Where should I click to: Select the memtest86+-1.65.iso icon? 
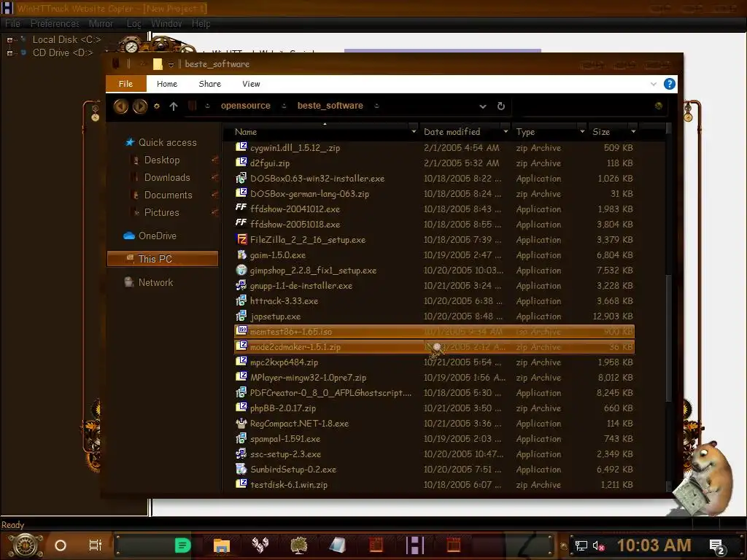pyautogui.click(x=241, y=331)
